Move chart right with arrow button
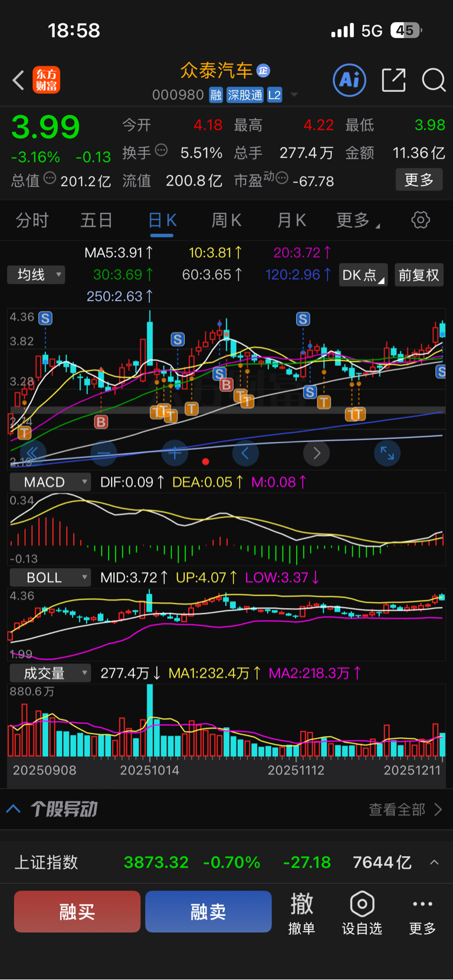The width and height of the screenshot is (453, 980). tap(316, 453)
